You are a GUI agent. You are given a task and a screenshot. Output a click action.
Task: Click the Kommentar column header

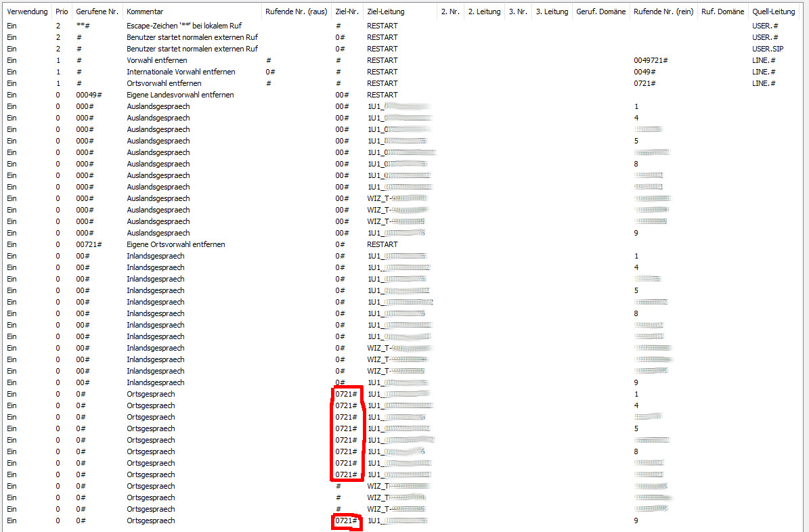pos(145,12)
